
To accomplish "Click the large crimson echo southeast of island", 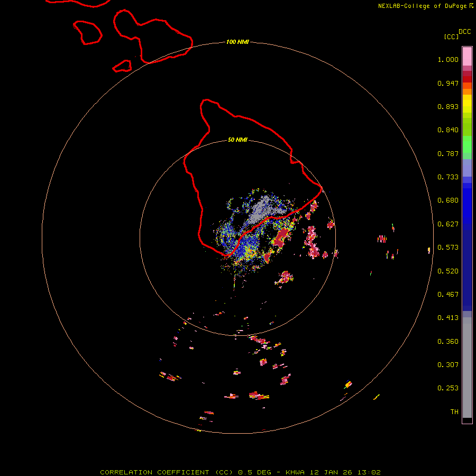I will [x=281, y=237].
